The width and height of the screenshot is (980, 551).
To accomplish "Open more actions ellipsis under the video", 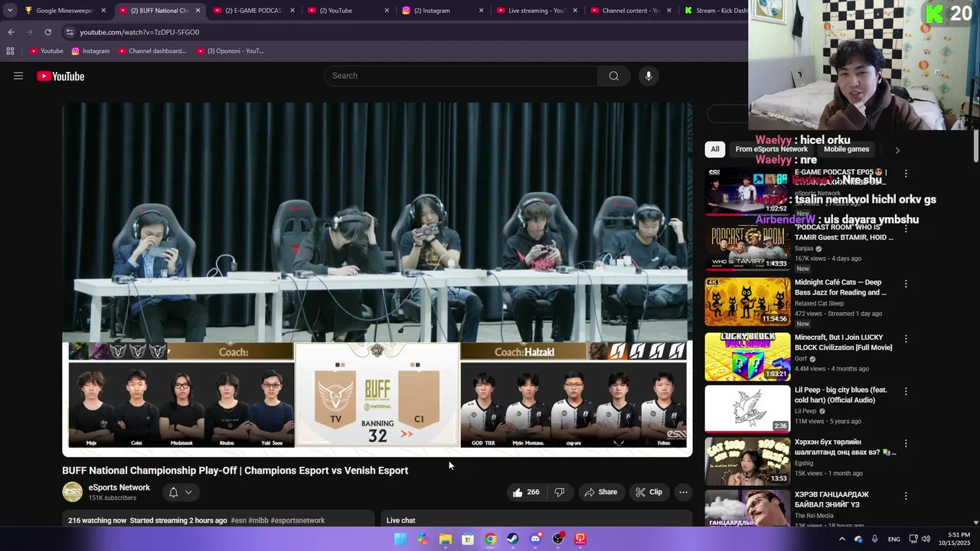I will (x=683, y=492).
